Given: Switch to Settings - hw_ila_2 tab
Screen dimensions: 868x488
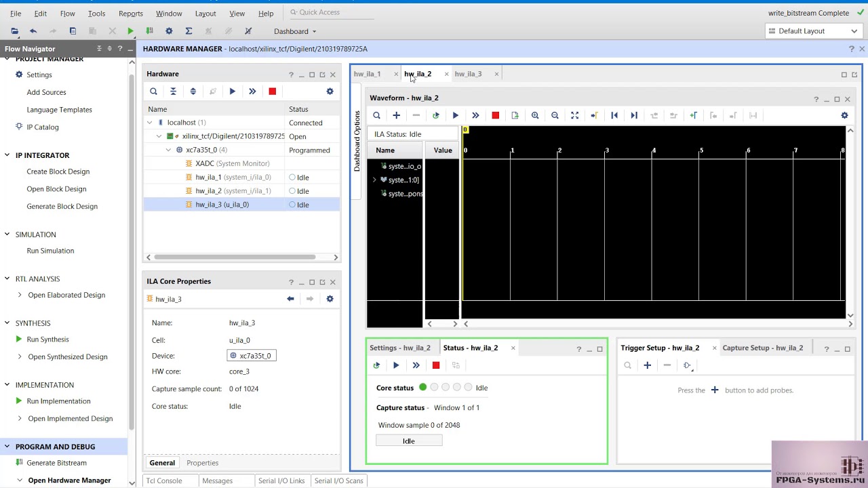Looking at the screenshot, I should pos(400,348).
